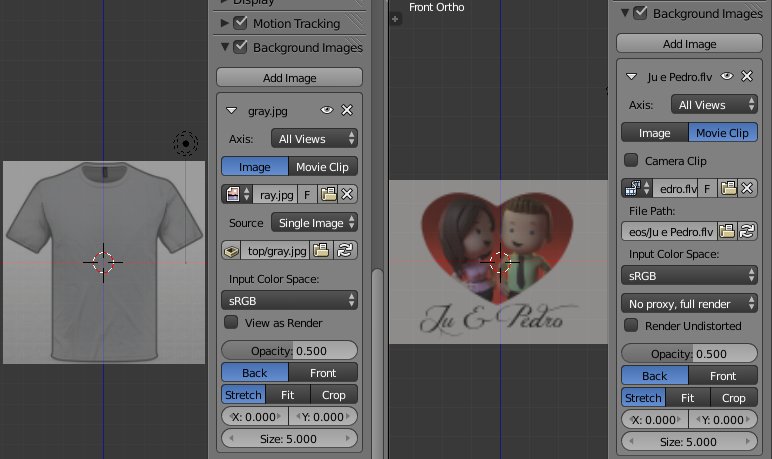This screenshot has height=459, width=772.
Task: Choose Back draw depth in left panel
Action: 255,373
